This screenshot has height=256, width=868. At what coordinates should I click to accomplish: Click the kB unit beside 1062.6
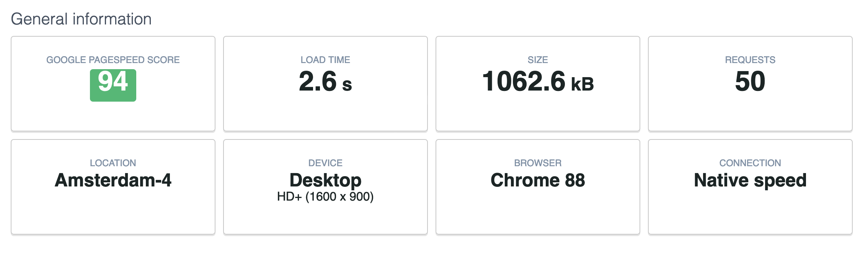pos(582,84)
